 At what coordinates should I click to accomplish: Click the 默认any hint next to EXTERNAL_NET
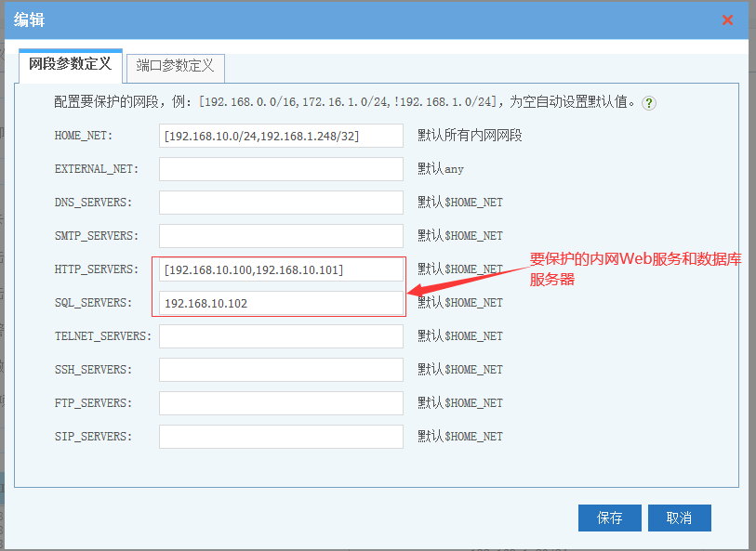(440, 169)
